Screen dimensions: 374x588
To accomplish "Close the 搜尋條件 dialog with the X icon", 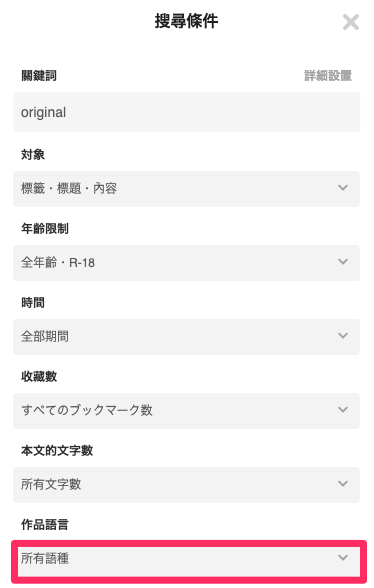I will (351, 22).
